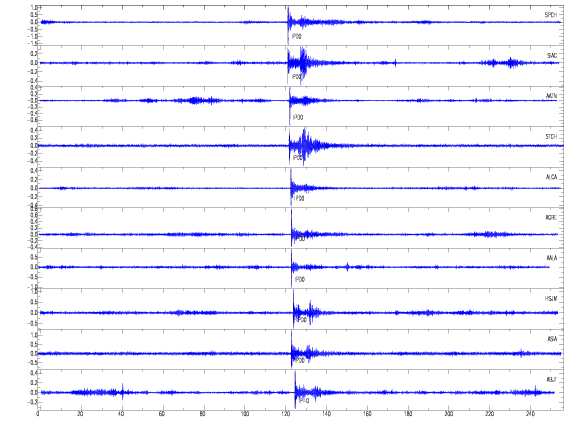Click the -1.5 amplitude label on SPCH axis

[33, 44]
